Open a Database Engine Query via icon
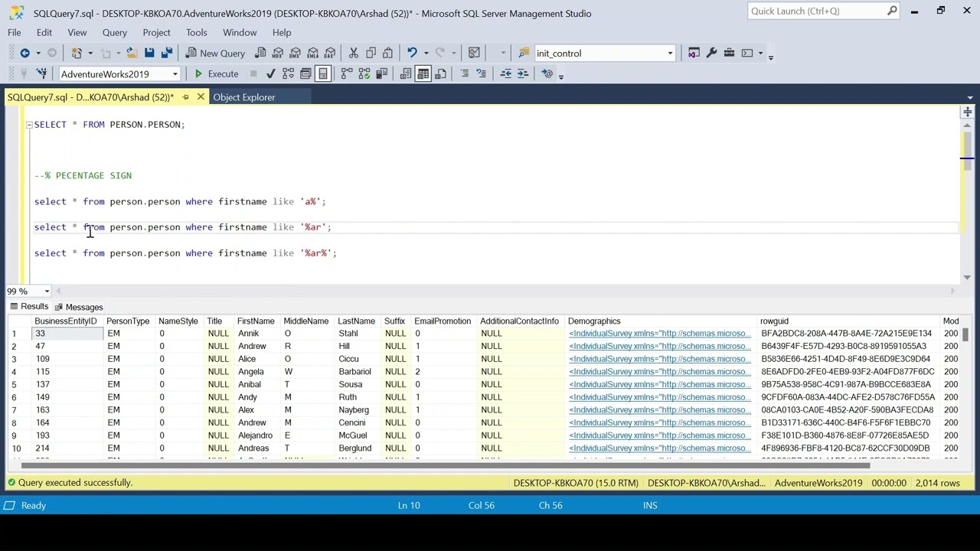 point(260,53)
